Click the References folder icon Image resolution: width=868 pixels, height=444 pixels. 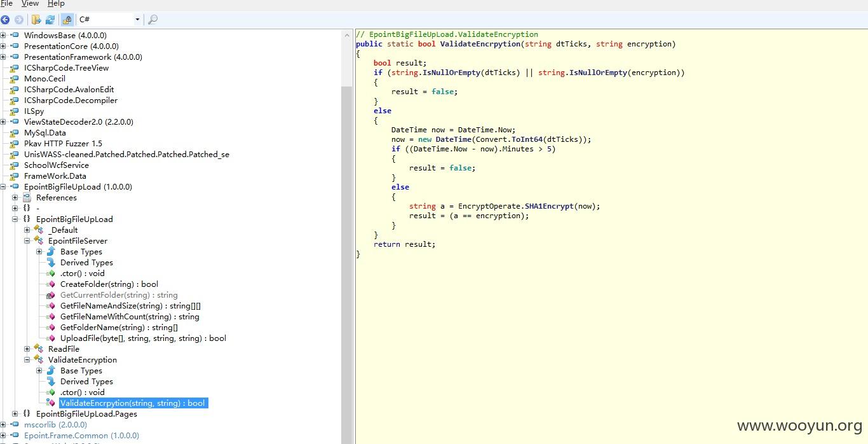27,198
